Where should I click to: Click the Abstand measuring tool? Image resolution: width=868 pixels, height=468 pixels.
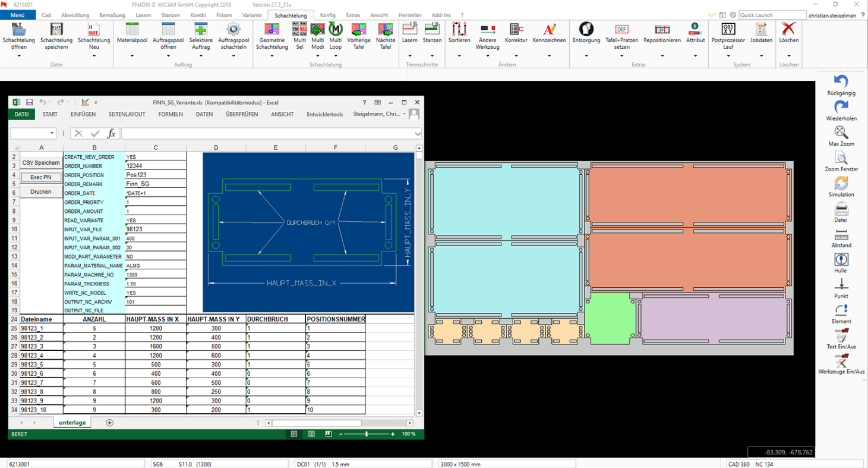841,234
